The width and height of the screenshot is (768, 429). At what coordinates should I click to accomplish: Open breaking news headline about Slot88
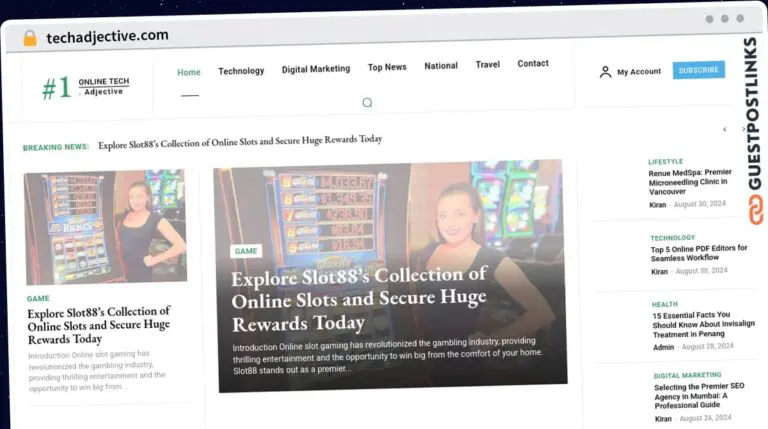point(240,142)
